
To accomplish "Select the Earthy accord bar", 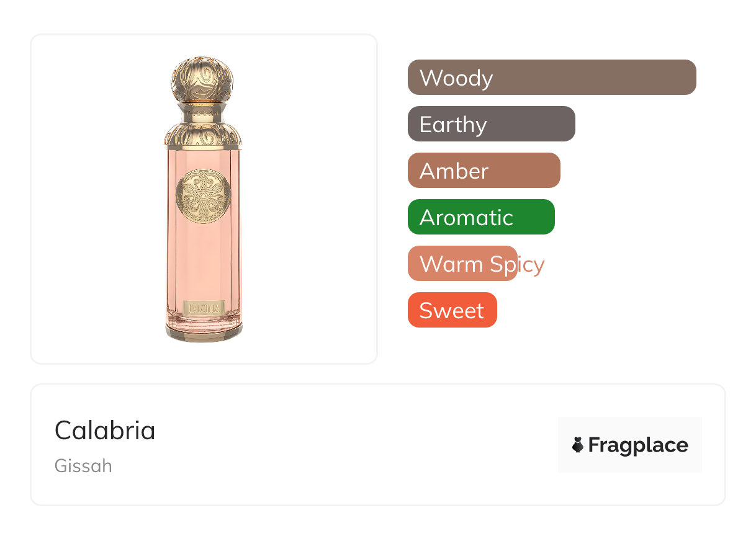I will (x=491, y=124).
